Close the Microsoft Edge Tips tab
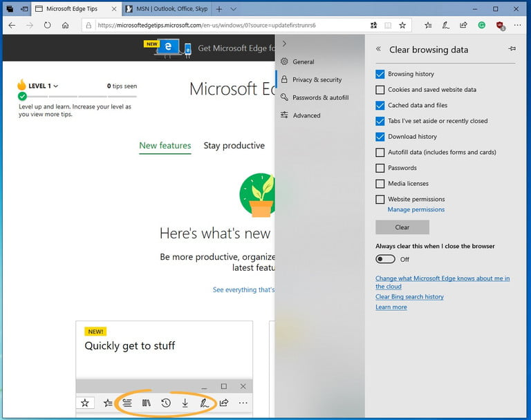 [114, 9]
